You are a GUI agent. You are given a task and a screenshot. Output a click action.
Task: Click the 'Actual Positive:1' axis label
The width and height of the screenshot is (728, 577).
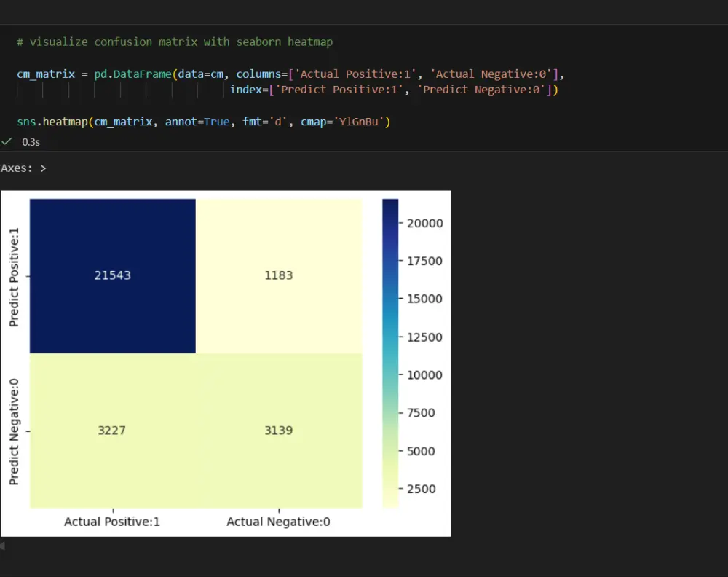(x=111, y=521)
